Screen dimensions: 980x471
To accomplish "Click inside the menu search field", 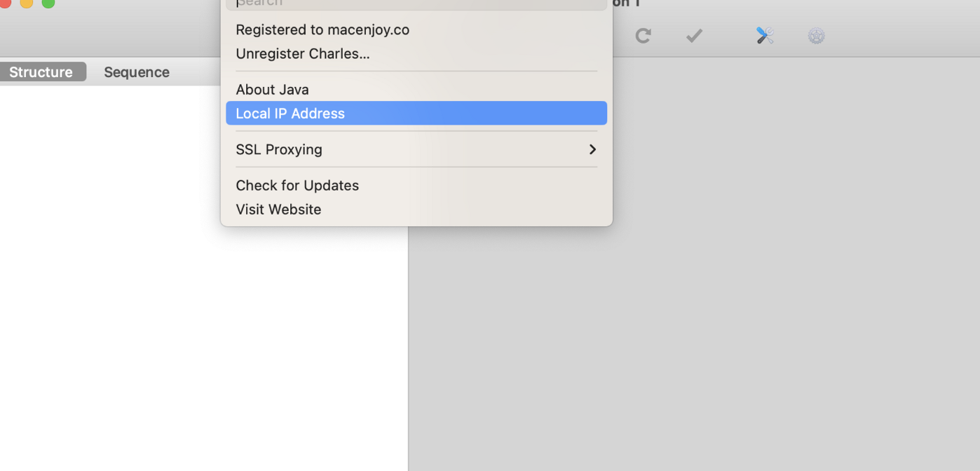I will pyautogui.click(x=416, y=4).
